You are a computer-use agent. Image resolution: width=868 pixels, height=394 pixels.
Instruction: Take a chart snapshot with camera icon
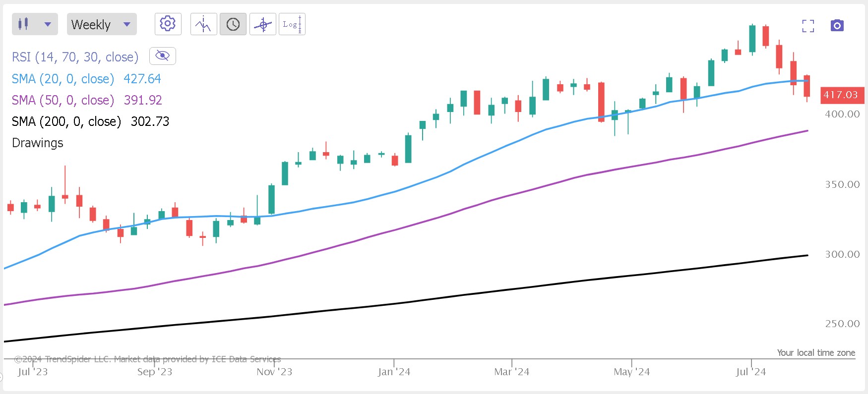(x=837, y=25)
